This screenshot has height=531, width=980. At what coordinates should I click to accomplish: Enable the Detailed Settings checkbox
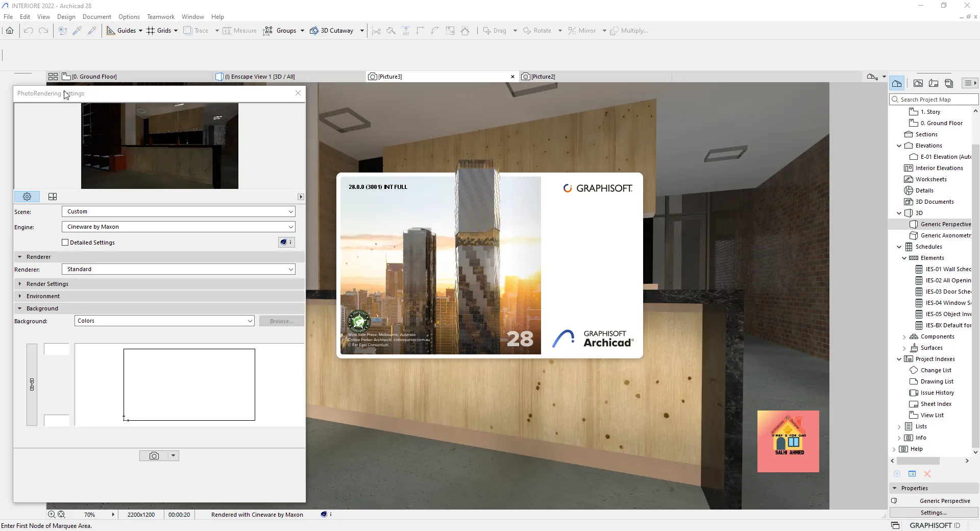65,243
